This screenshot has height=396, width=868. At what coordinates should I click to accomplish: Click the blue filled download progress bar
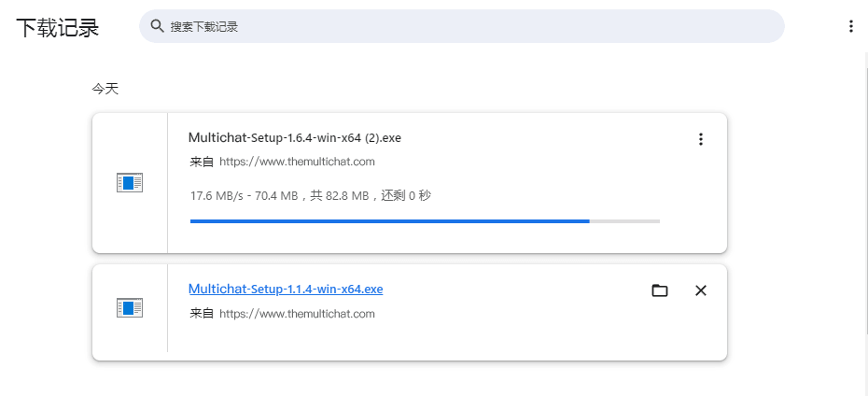(390, 221)
